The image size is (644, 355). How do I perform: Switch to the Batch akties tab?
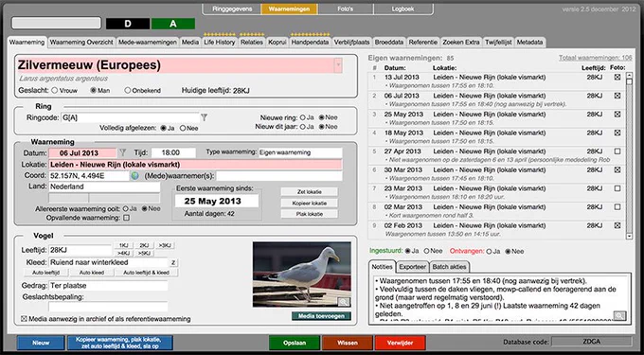click(x=449, y=267)
